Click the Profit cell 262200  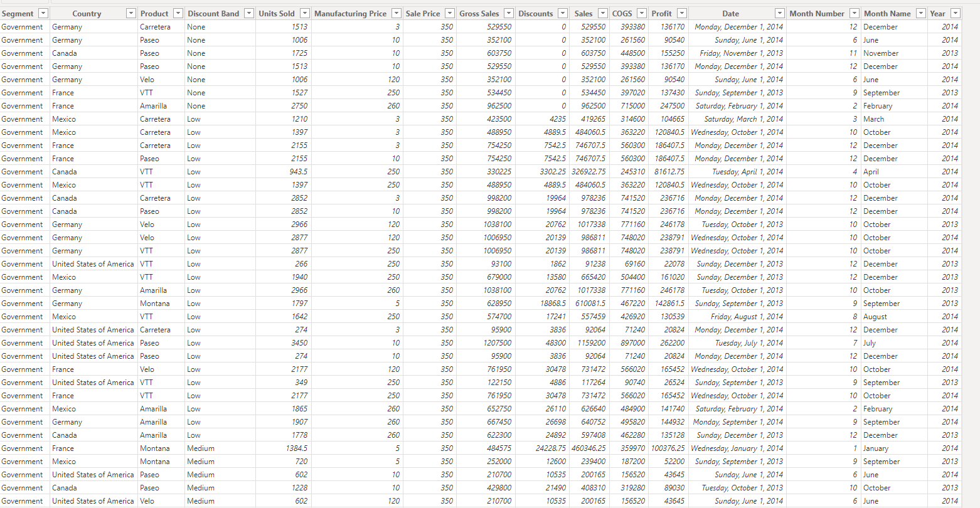pos(673,343)
